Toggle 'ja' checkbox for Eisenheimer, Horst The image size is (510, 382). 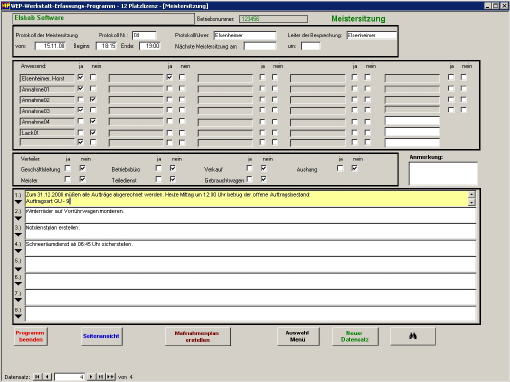80,77
